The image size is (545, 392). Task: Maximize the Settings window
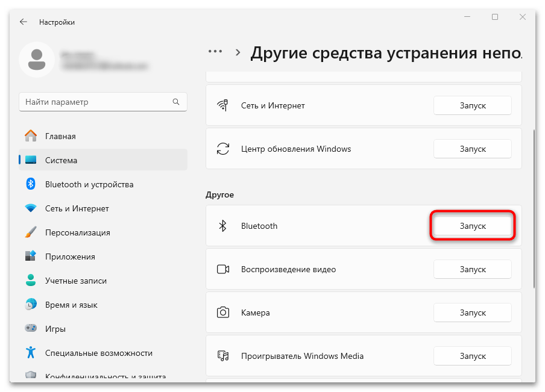click(x=495, y=17)
